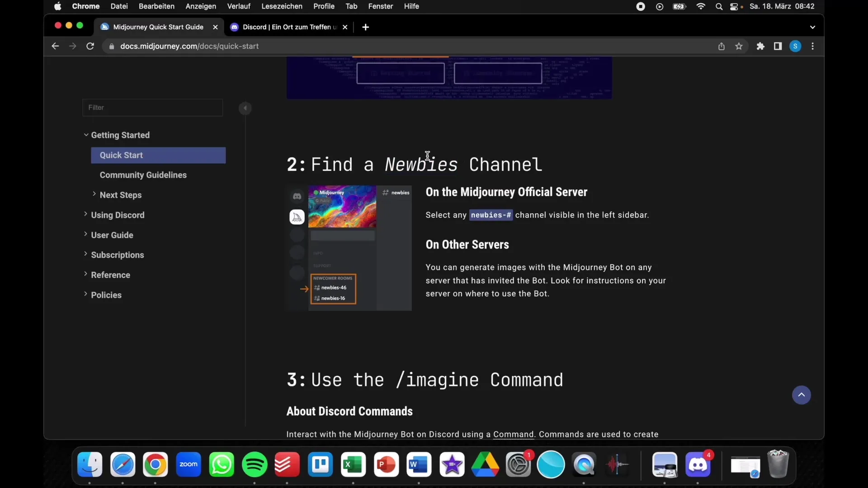
Task: Click the 'Anzeigen' menu item
Action: [x=200, y=6]
